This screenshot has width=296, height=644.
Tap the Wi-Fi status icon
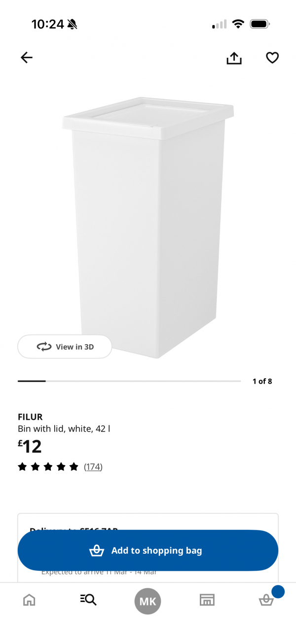[x=239, y=24]
